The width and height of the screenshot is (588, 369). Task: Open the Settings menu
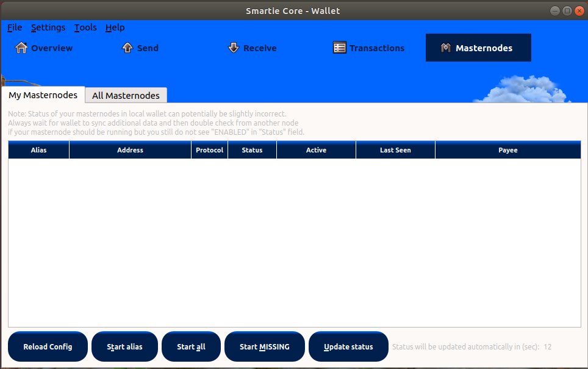[48, 27]
